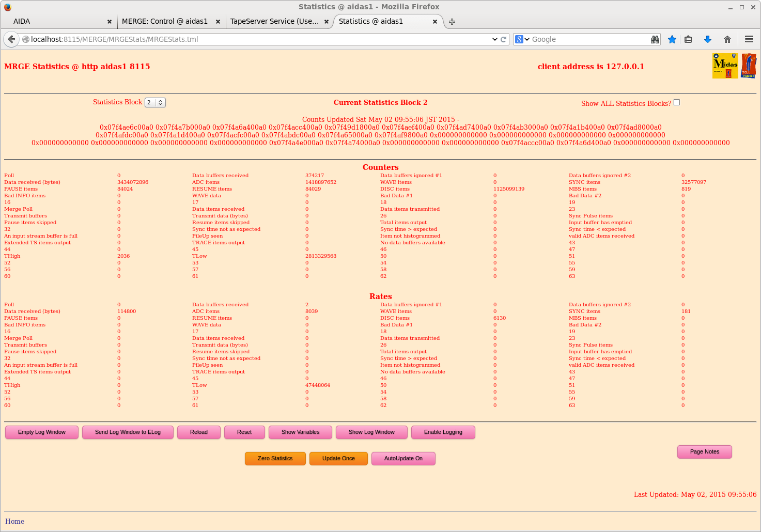Viewport: 761px width, 532px height.
Task: Open the Downloads arrow icon
Action: tap(708, 39)
